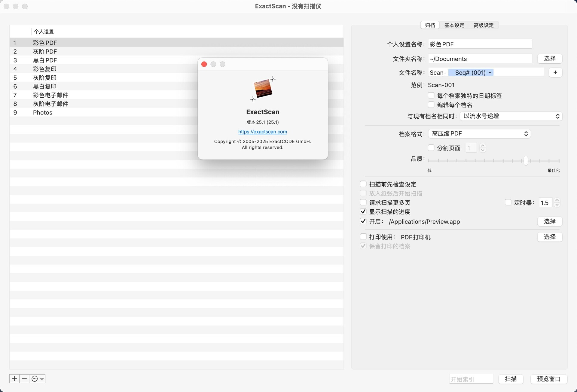
Task: Enable print using PDF printer checkbox
Action: tap(363, 237)
